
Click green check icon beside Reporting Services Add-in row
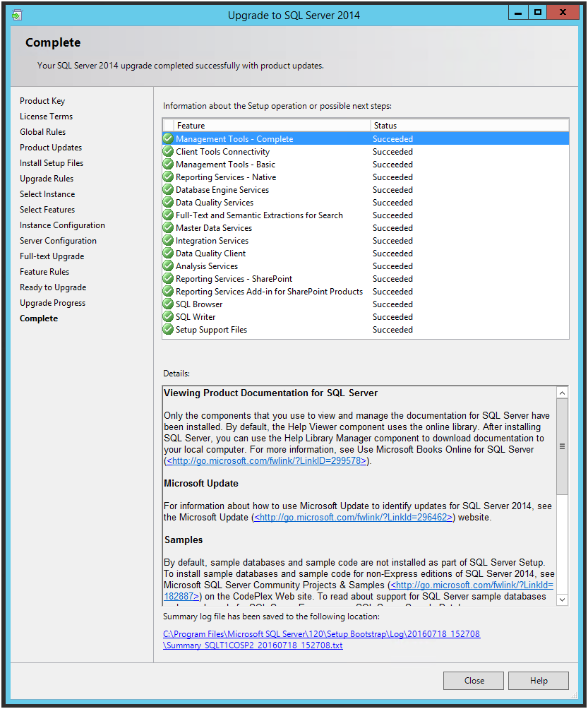[168, 291]
